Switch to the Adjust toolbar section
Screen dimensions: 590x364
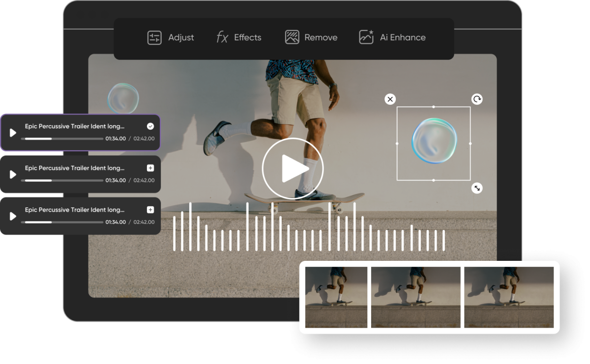pos(171,37)
